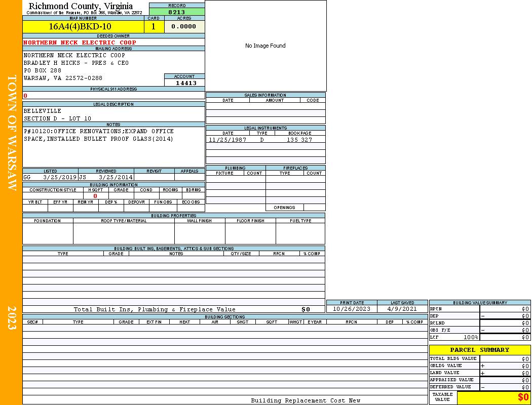Click the yellow Parcel Summary header
The image size is (532, 405).
tap(479, 350)
